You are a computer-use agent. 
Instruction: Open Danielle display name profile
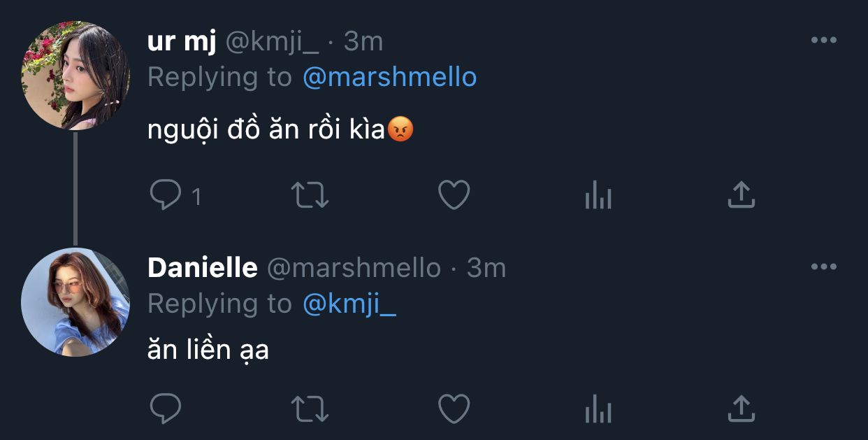(202, 268)
